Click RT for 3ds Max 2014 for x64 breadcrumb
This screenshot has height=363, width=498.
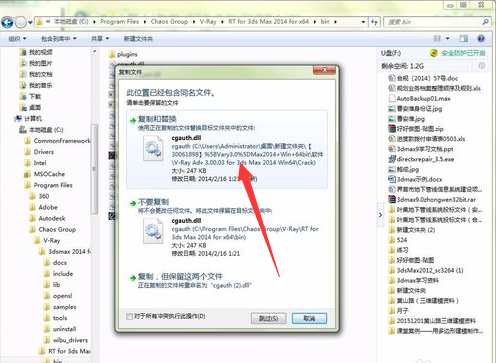(269, 22)
